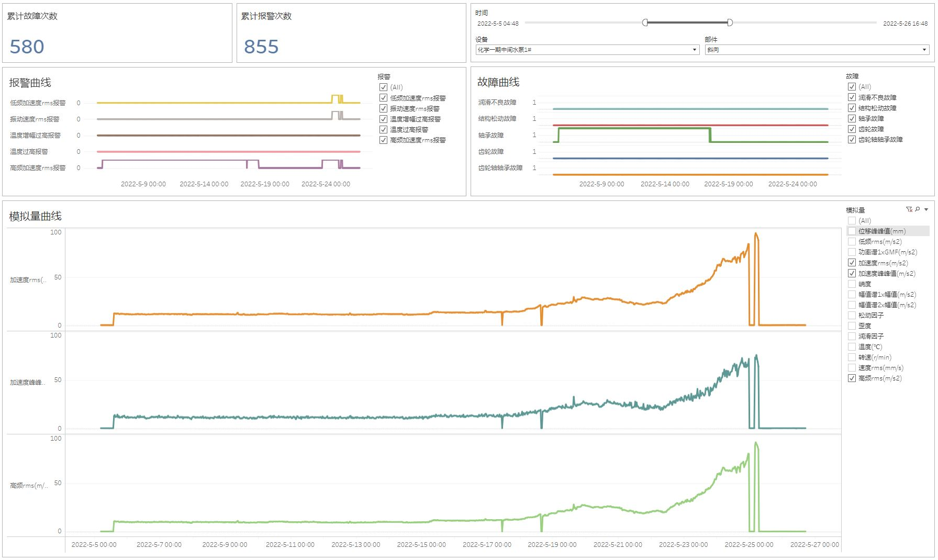This screenshot has width=938, height=560.
Task: Select the 模拟量曲线 chart title
Action: tap(35, 216)
